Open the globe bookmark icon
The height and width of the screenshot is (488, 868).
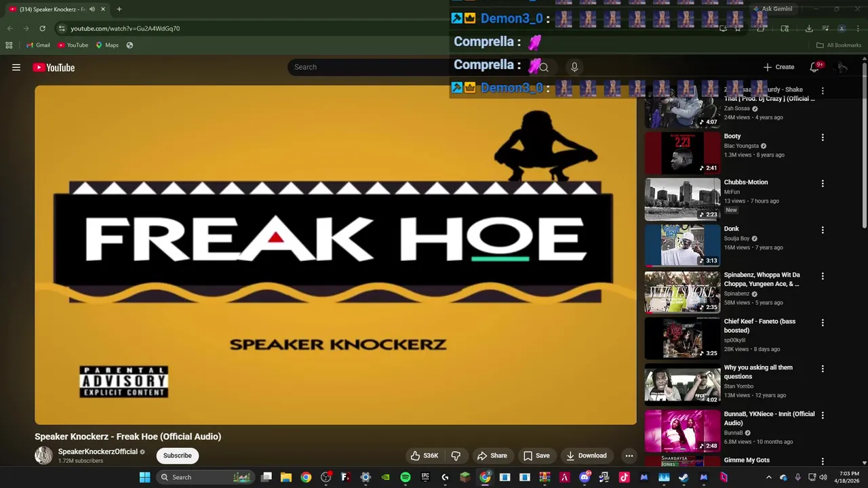click(x=130, y=45)
